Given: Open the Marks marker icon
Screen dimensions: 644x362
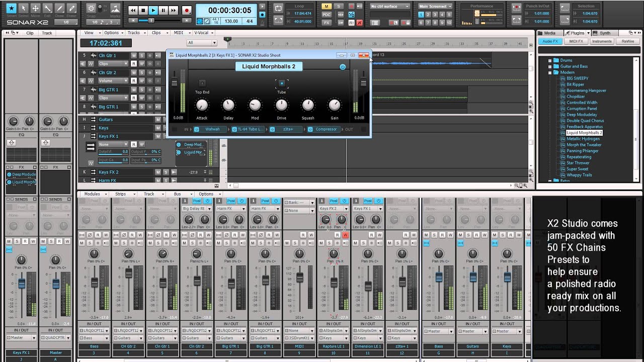Looking at the screenshot, I should pyautogui.click(x=115, y=9).
